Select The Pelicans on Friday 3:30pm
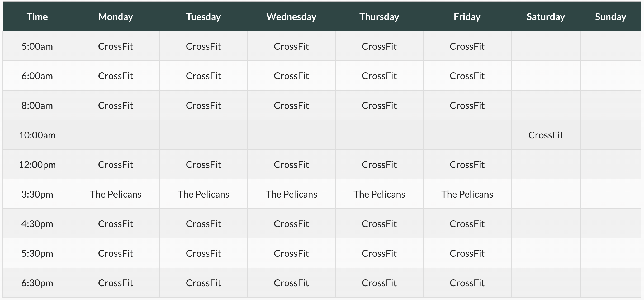The width and height of the screenshot is (644, 300). pos(467,194)
